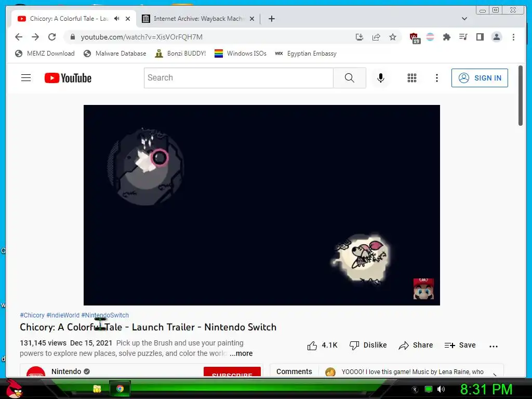Click the Nintendo channel avatar
Screen dimensions: 532x399
[36, 372]
